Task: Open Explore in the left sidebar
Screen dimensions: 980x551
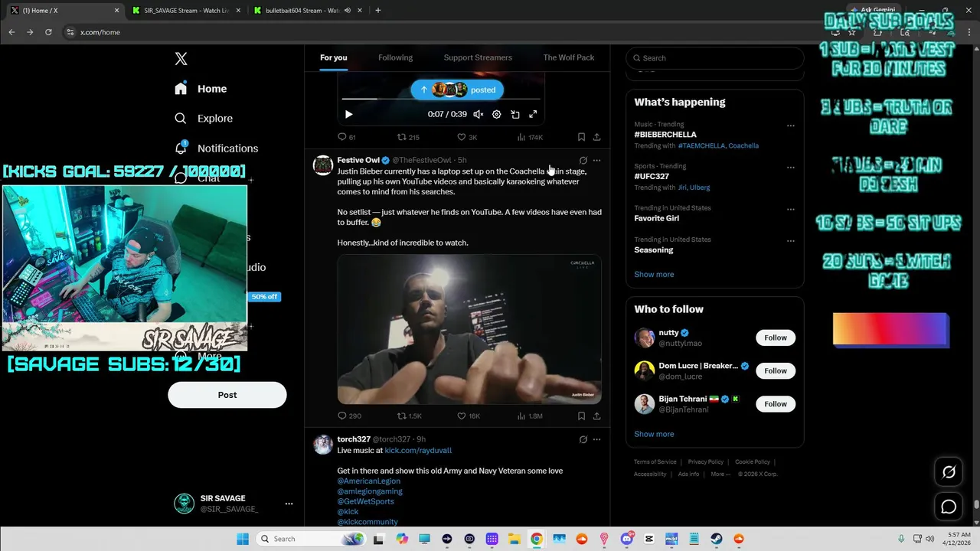Action: 204,119
